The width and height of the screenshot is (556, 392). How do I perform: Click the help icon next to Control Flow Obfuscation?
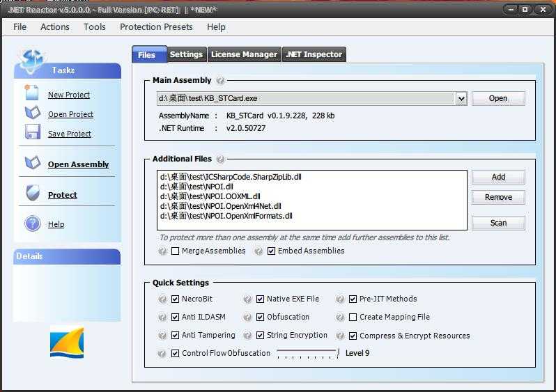[162, 354]
